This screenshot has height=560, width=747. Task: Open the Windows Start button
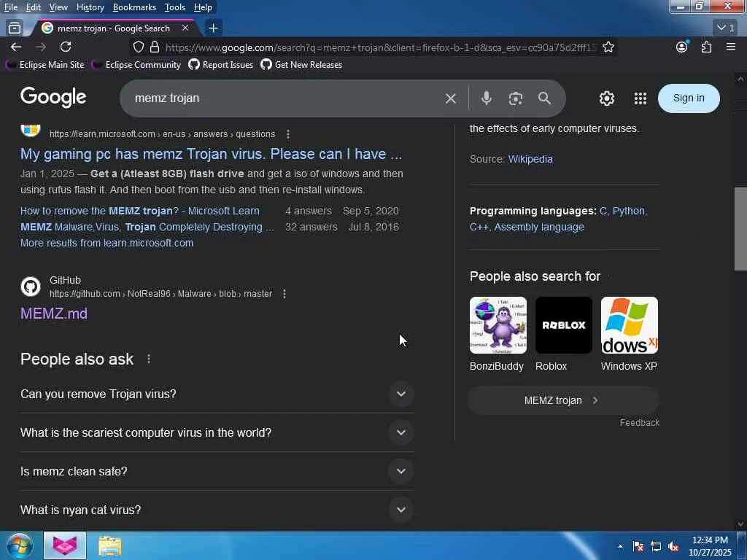pyautogui.click(x=19, y=545)
